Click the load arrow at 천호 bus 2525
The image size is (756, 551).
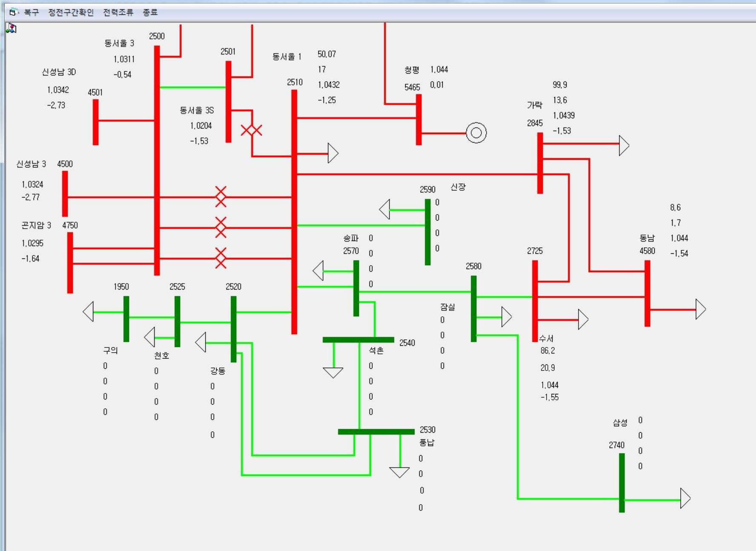(149, 337)
